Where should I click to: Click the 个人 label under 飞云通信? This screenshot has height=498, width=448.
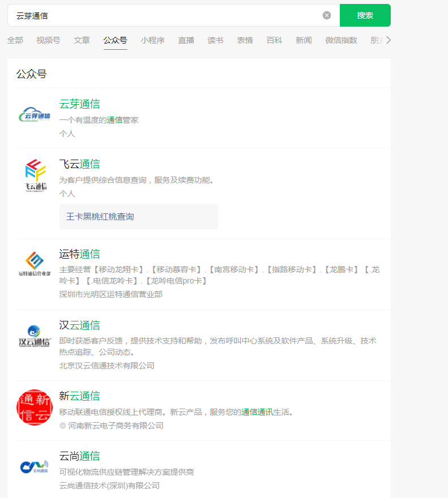click(x=67, y=194)
